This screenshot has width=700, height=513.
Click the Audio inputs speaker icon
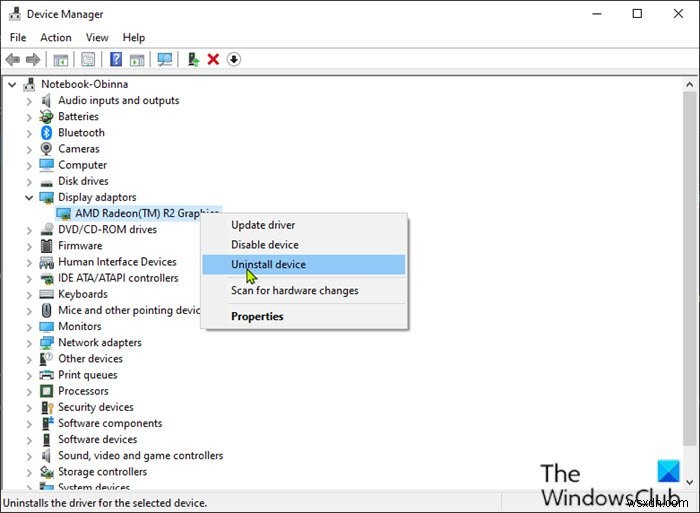point(46,100)
